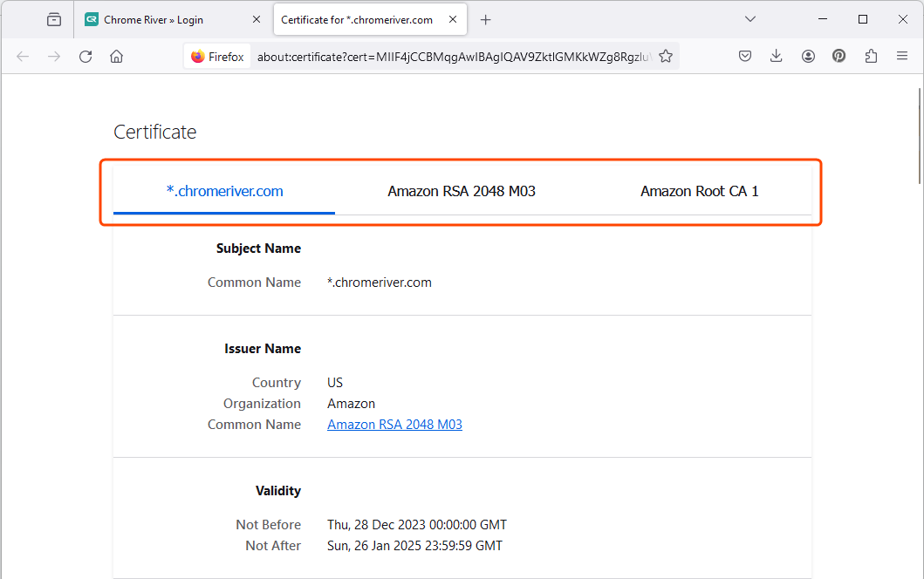Screen dimensions: 924x579
Task: Close the Chrome River Login tab
Action: click(257, 19)
